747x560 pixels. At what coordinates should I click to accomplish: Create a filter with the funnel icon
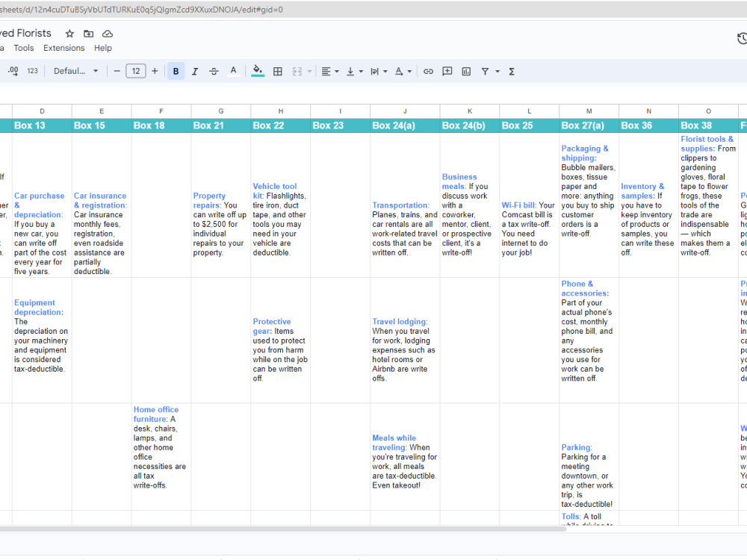click(485, 71)
